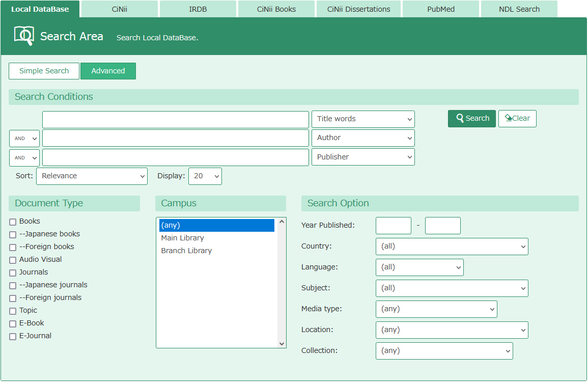Click the Campus list scroll down arrow

tap(282, 344)
